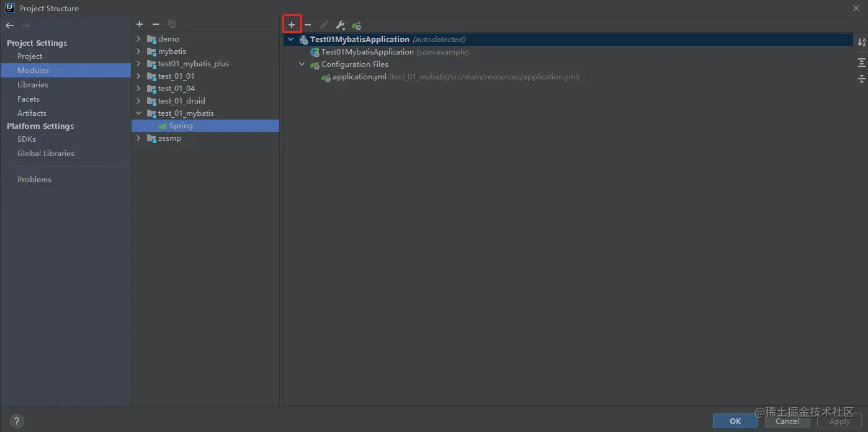Expand the test01_mybatis_plus module

[139, 64]
